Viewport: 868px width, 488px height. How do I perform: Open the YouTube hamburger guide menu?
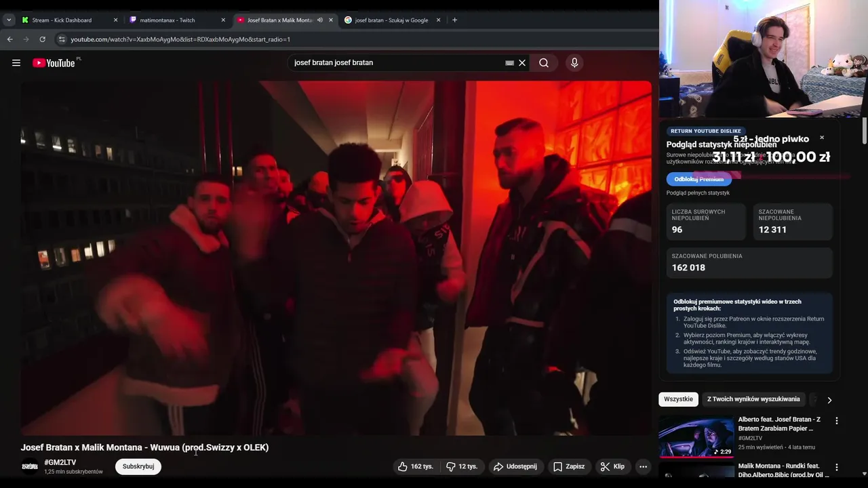[16, 63]
